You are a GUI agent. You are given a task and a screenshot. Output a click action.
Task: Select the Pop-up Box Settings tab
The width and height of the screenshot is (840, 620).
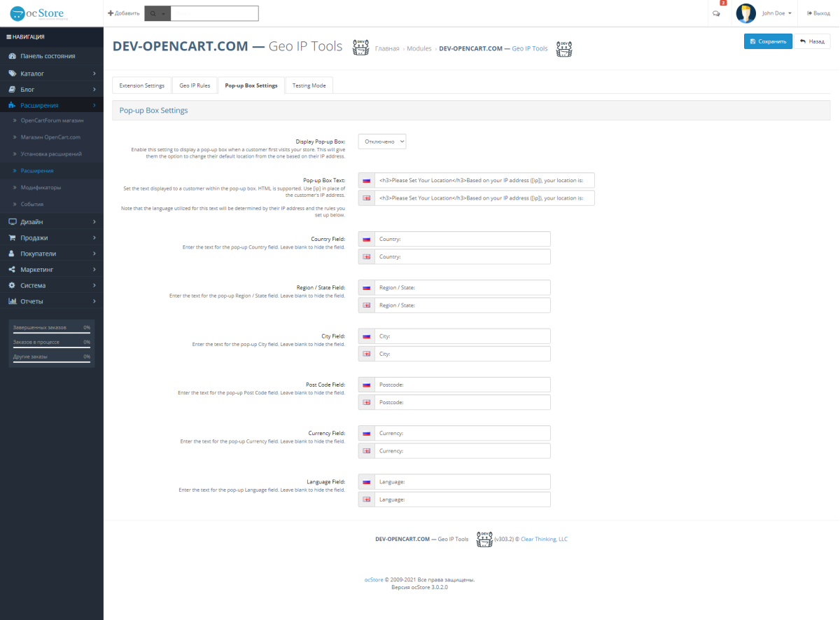pyautogui.click(x=251, y=85)
